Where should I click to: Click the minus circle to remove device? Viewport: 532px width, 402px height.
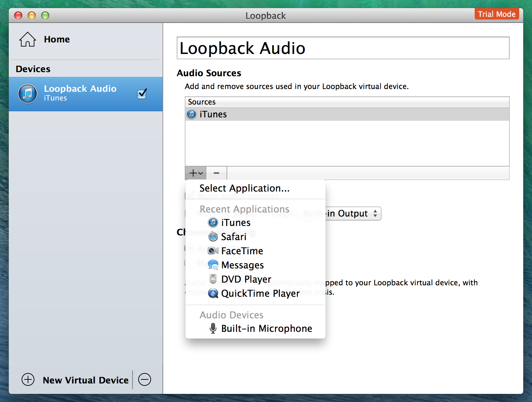click(145, 379)
